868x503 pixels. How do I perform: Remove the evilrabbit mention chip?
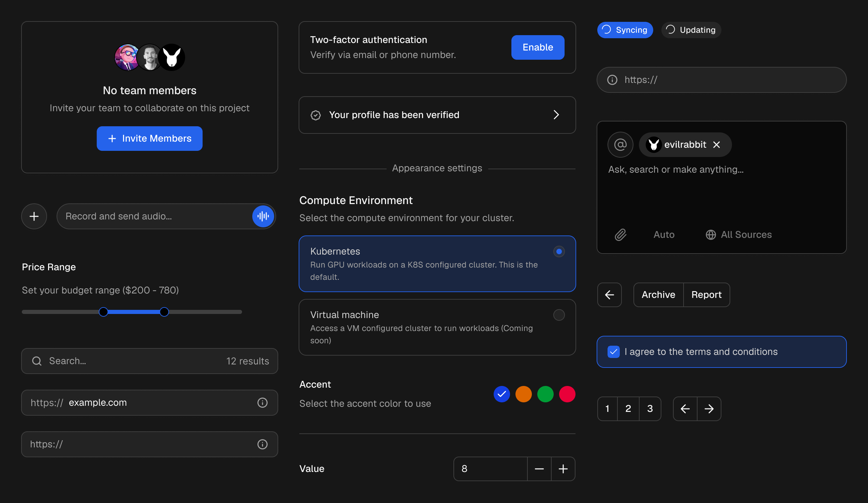point(717,144)
